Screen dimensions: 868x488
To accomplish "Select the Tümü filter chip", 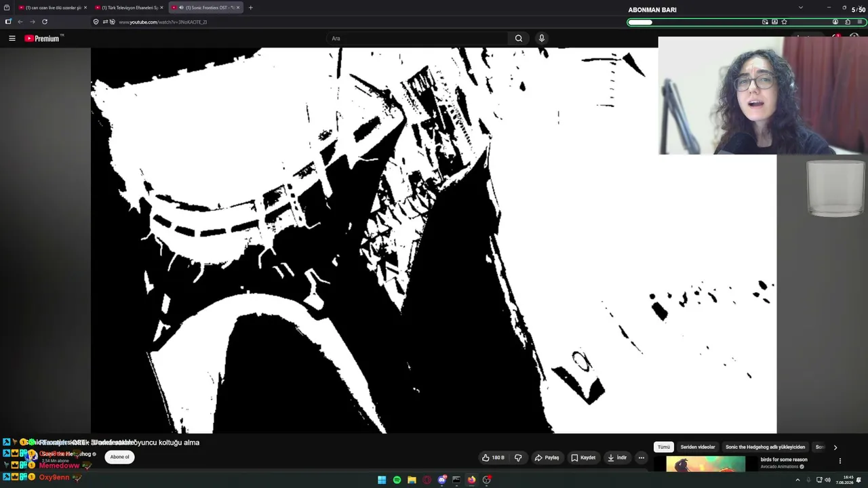I will coord(664,447).
